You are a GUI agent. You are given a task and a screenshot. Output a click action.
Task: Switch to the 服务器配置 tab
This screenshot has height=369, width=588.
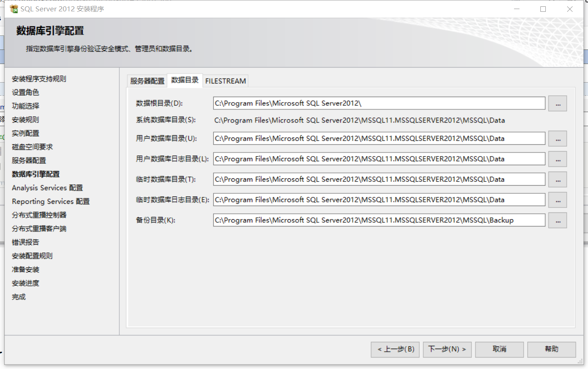(x=147, y=81)
